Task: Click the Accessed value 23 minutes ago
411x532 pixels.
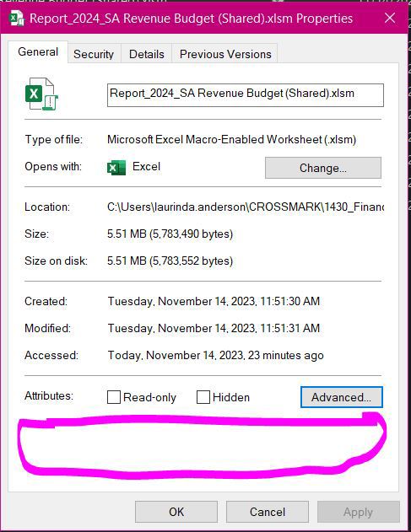Action: pyautogui.click(x=216, y=355)
